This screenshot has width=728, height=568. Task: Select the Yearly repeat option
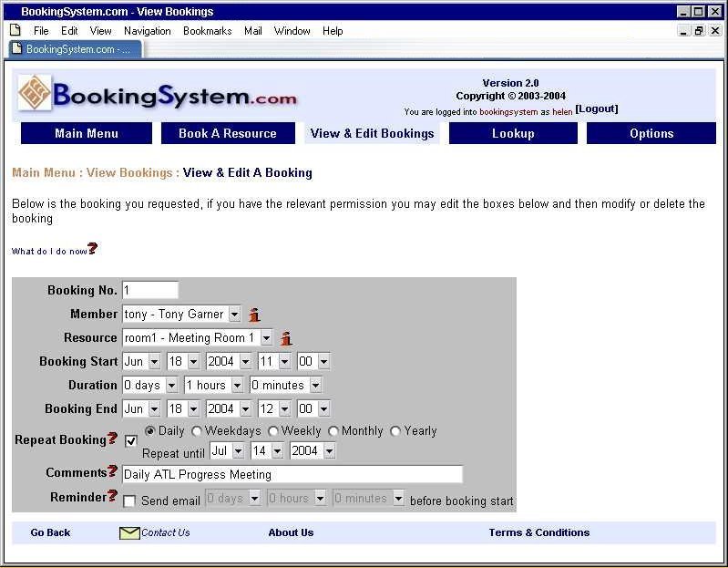[x=395, y=431]
